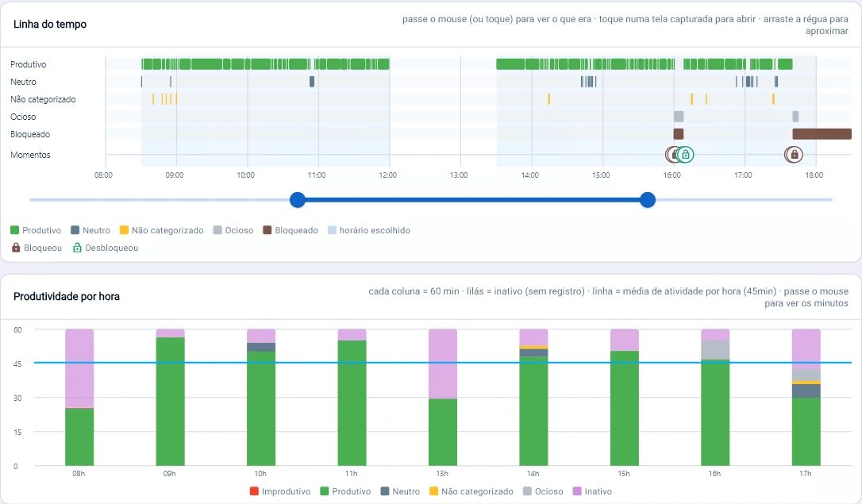Click the horário escolhido legend entry
This screenshot has height=504, width=862.
click(x=369, y=230)
